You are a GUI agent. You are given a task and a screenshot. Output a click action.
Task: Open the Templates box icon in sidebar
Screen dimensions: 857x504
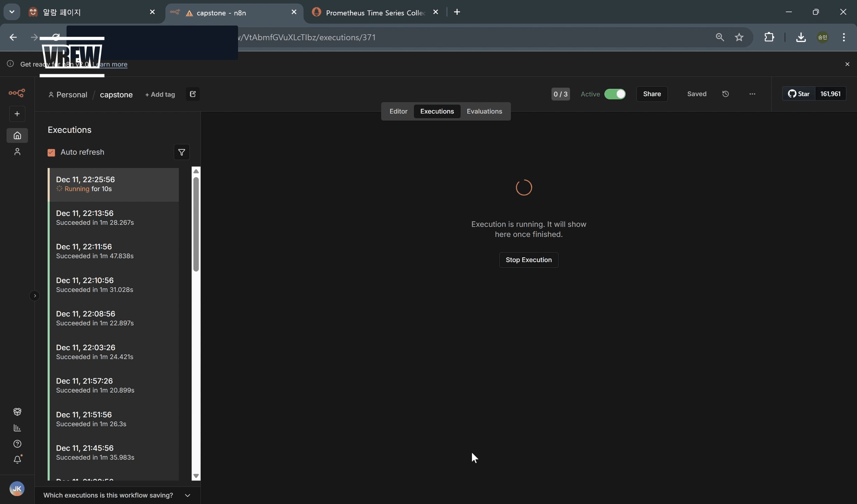coord(17,412)
